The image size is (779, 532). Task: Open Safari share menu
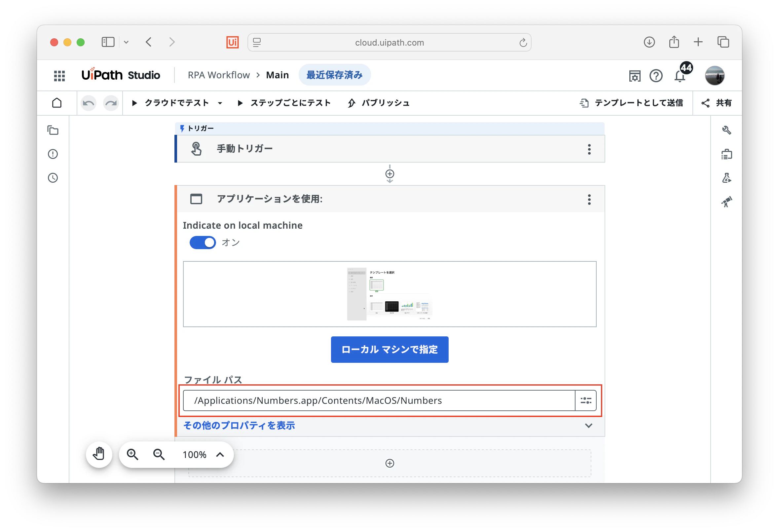pos(674,42)
